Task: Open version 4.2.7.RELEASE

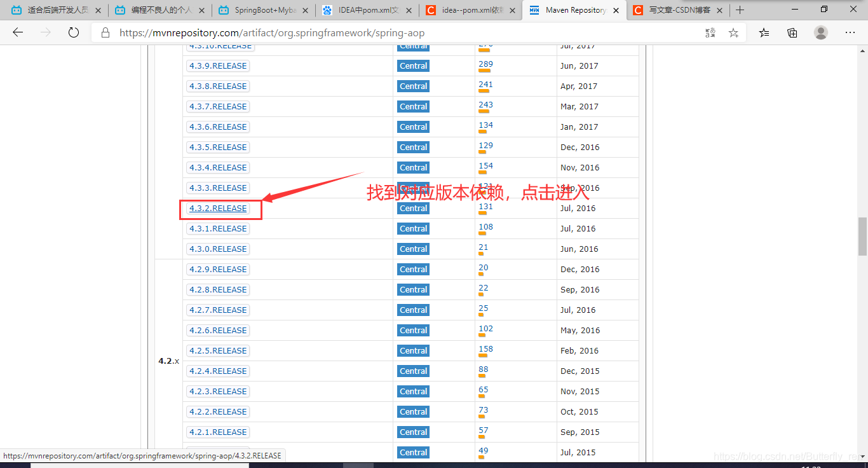Action: (218, 310)
